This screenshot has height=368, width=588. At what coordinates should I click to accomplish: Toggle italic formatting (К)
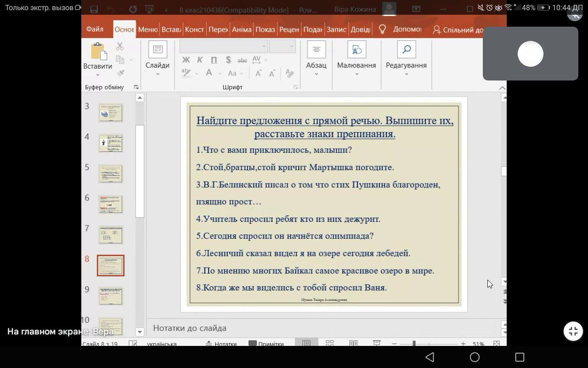tap(200, 60)
